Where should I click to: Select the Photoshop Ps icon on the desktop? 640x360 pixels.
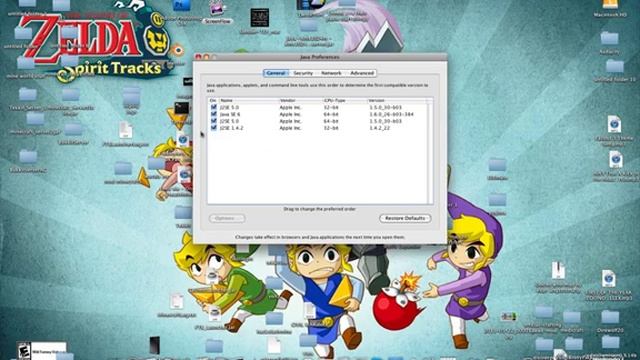(x=182, y=5)
